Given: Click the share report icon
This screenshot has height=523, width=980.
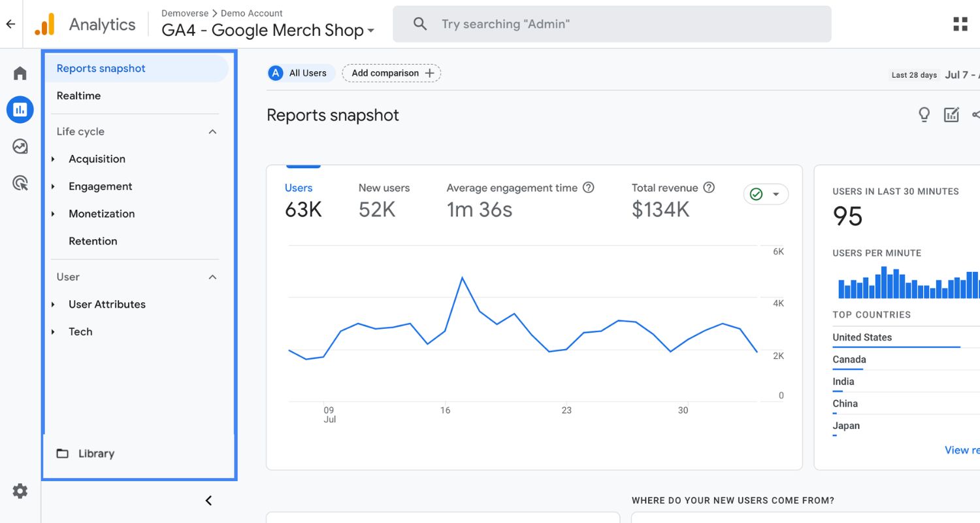Looking at the screenshot, I should pos(975,115).
